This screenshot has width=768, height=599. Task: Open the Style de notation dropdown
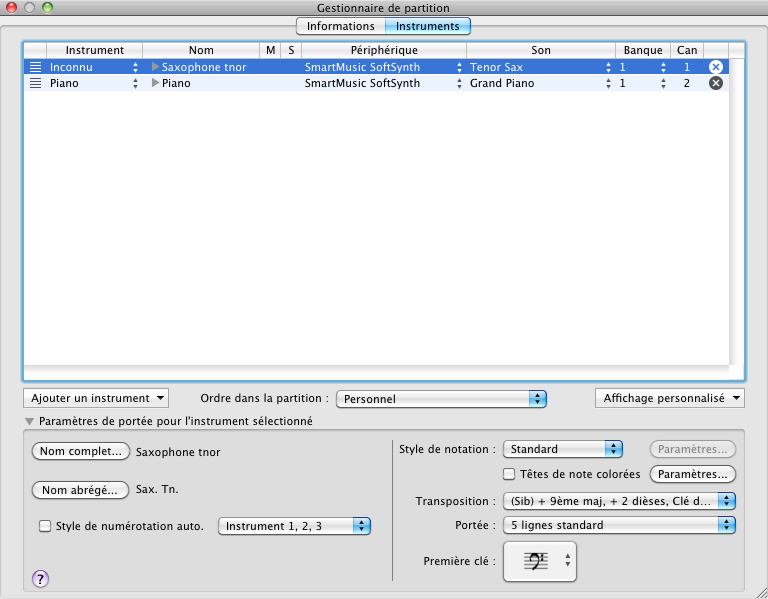point(562,450)
